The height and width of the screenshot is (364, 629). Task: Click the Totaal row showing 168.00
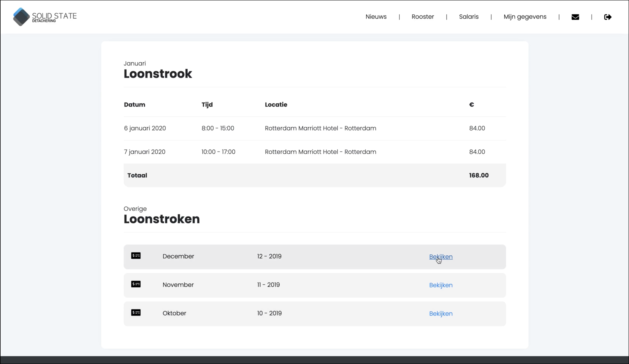(x=300, y=175)
